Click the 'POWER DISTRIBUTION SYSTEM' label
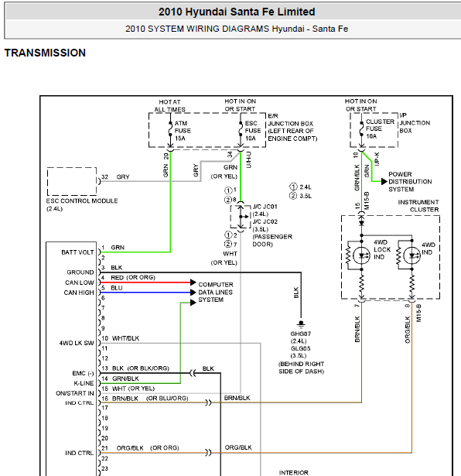Viewport: 461px width, 476px height. click(x=410, y=182)
